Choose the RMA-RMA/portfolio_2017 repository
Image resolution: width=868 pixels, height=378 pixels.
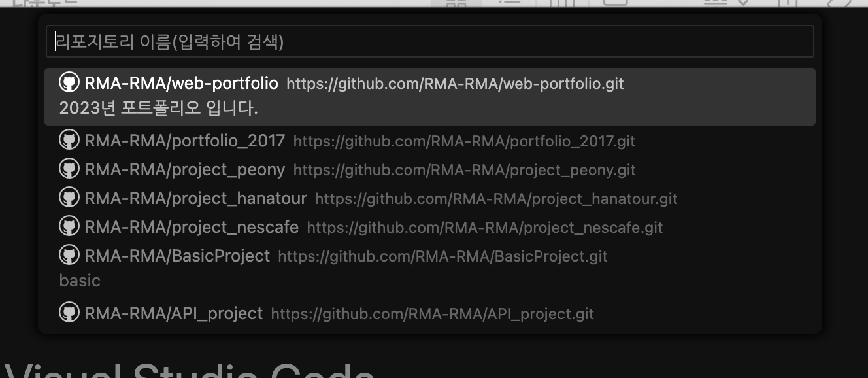(185, 141)
